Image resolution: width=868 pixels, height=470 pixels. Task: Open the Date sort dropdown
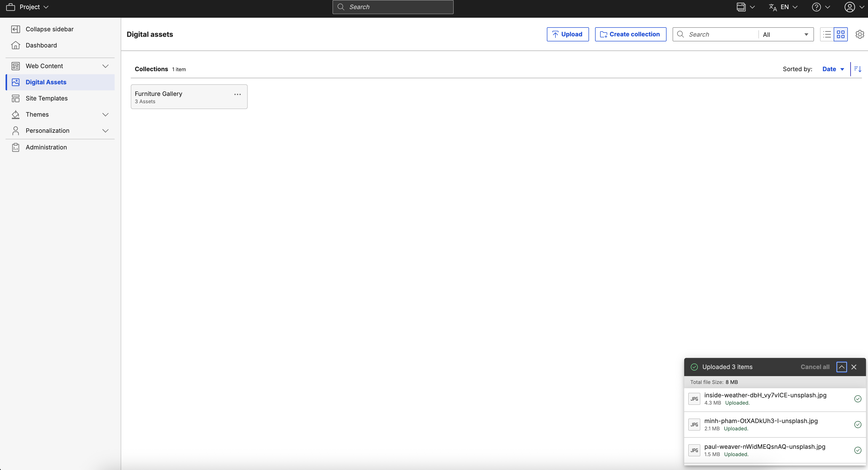tap(833, 69)
